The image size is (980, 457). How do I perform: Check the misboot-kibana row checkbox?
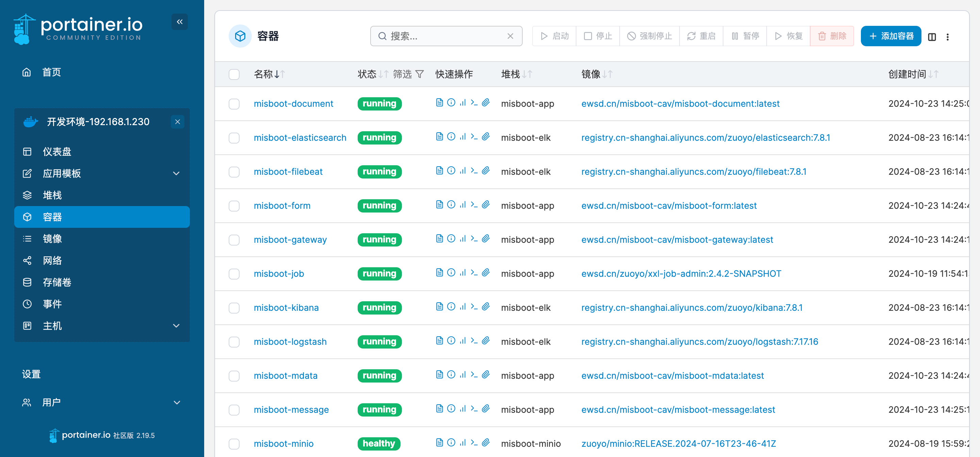point(234,308)
